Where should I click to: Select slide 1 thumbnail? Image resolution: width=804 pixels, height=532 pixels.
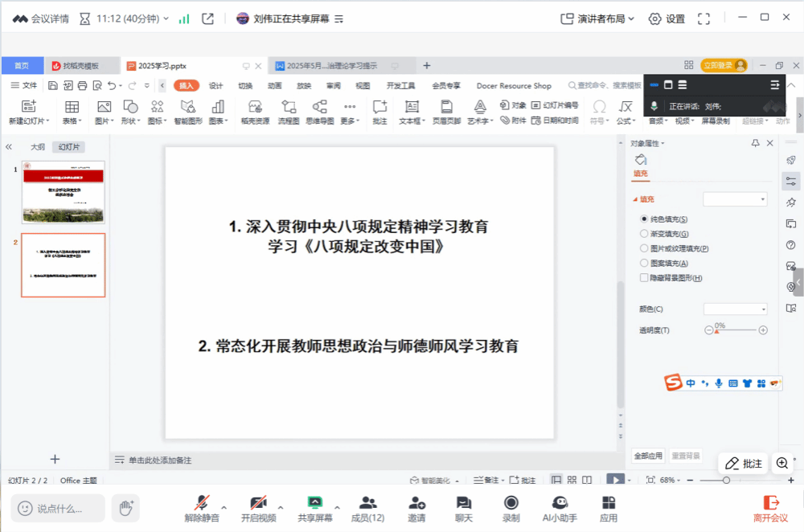[x=63, y=192]
